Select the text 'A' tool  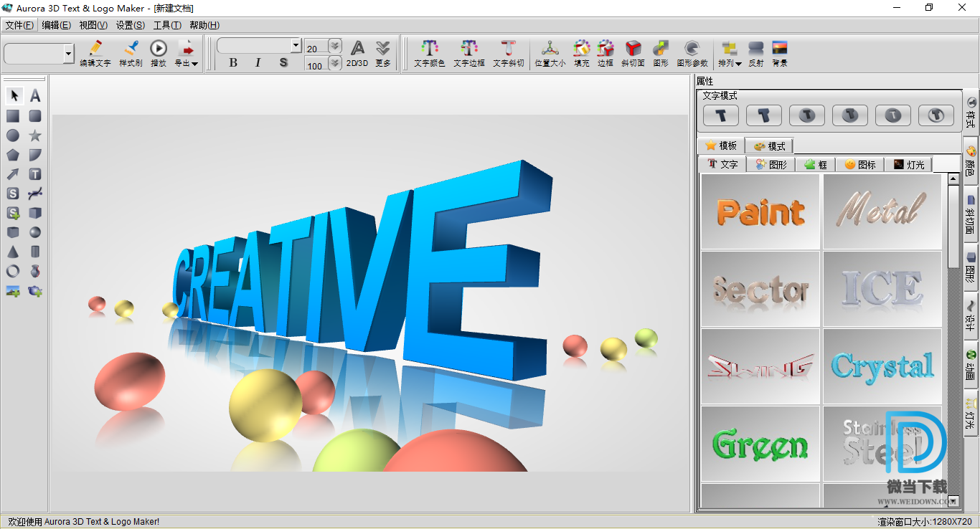35,96
